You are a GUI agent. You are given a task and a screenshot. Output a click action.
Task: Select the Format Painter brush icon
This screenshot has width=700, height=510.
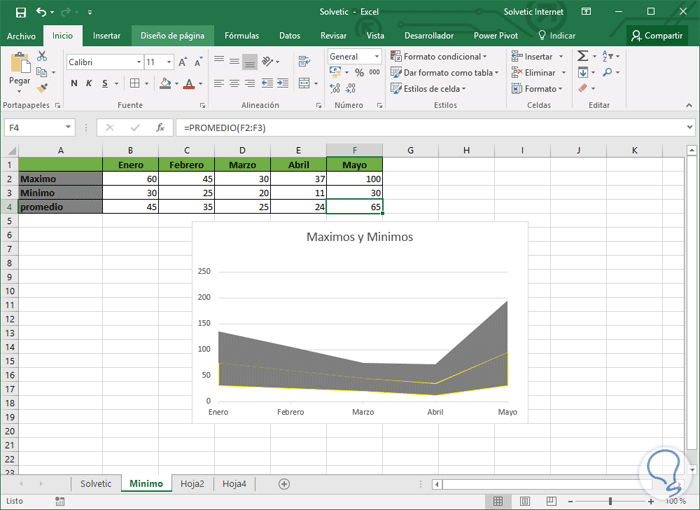[x=42, y=88]
